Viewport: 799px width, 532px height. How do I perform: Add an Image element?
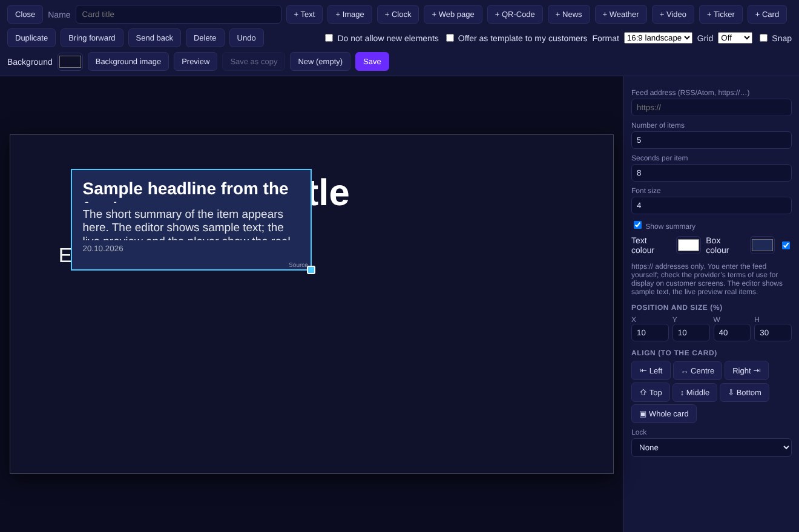(x=350, y=15)
